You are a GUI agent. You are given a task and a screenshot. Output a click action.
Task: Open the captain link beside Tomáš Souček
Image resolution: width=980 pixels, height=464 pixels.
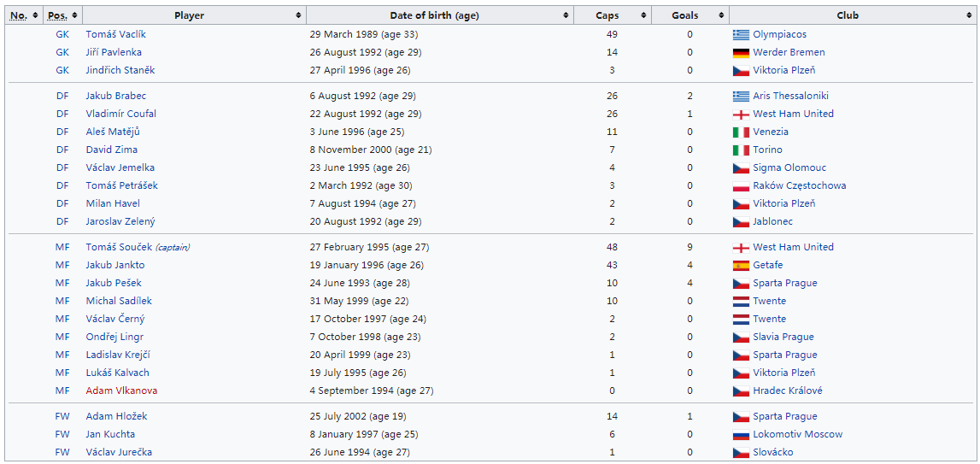173,248
